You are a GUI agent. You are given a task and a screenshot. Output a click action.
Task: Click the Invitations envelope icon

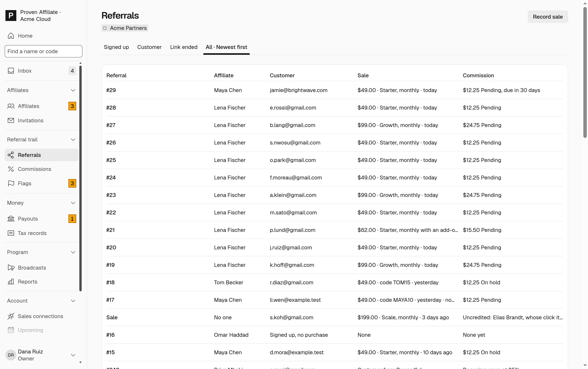pos(11,120)
